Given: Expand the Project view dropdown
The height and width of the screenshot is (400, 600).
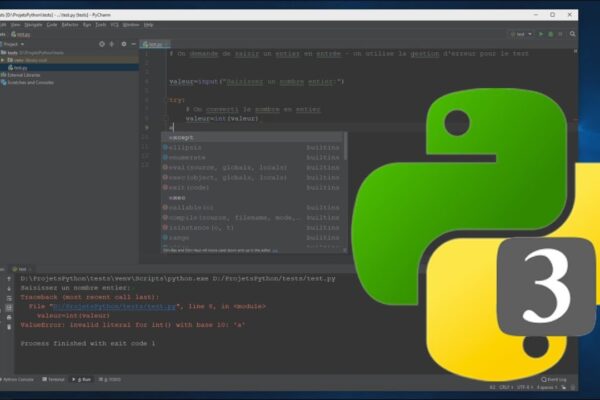Looking at the screenshot, I should (24, 44).
